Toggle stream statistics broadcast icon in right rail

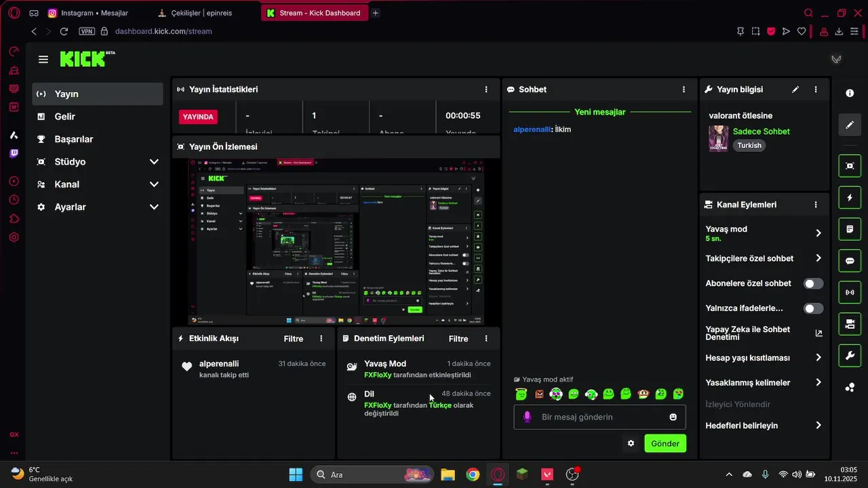(850, 293)
